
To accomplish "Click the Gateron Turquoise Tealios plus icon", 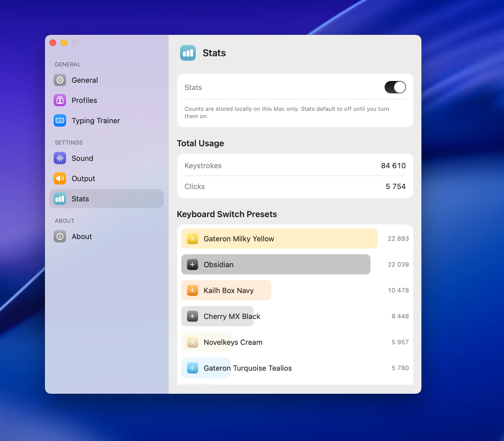I will click(192, 368).
